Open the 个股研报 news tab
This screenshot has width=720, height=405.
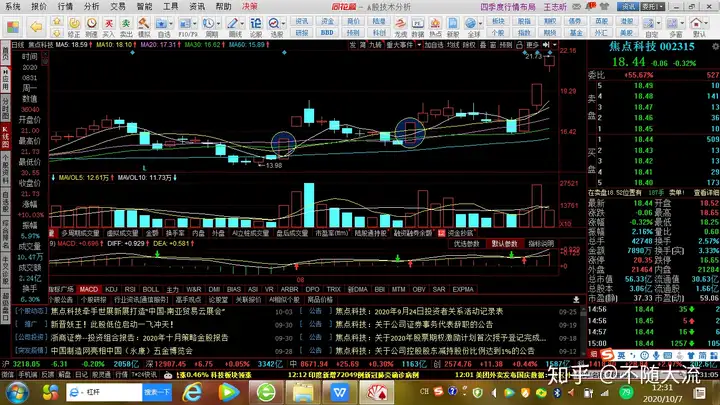[94, 300]
